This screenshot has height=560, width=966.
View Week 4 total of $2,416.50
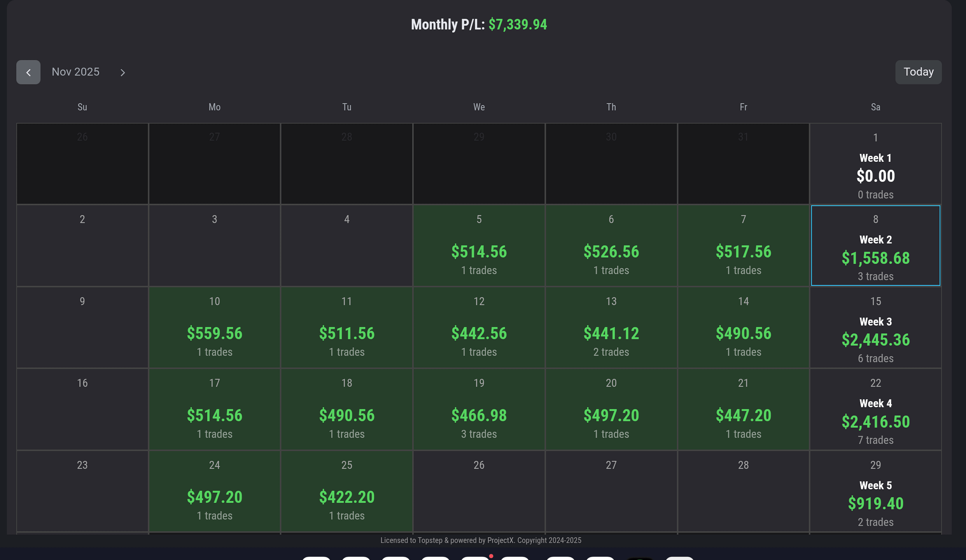pyautogui.click(x=875, y=409)
